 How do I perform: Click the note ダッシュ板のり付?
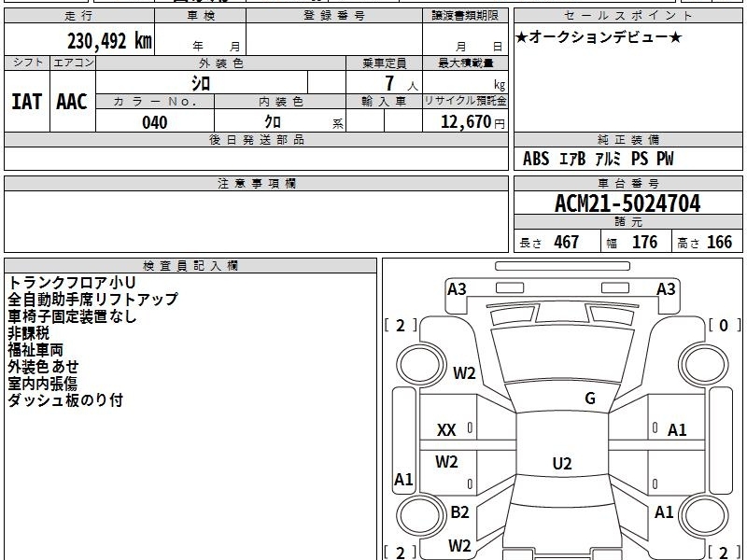click(x=65, y=400)
